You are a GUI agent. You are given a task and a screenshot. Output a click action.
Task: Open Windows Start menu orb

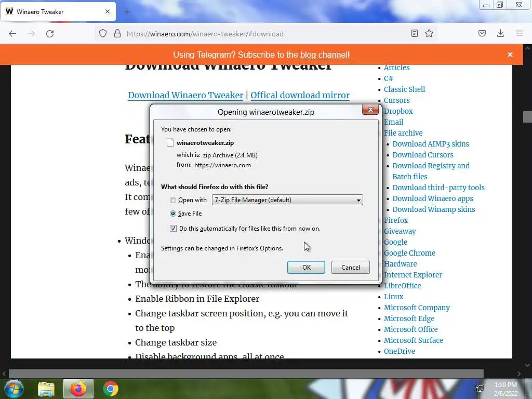point(14,389)
